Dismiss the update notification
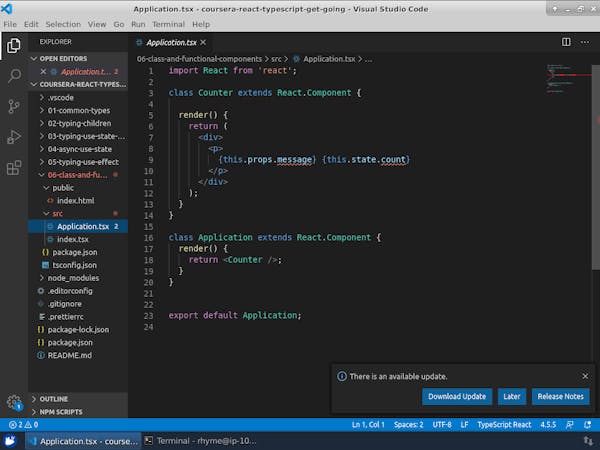 pos(585,376)
